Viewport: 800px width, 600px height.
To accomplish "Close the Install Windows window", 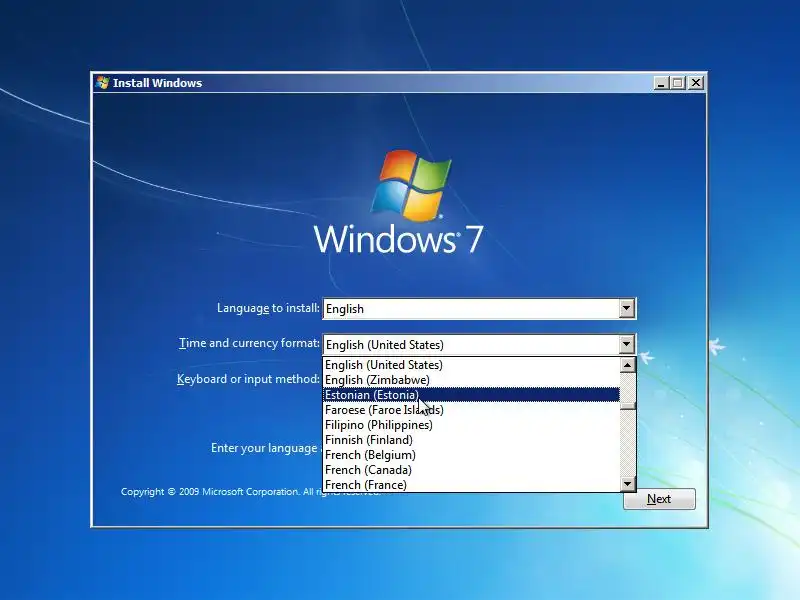I will pos(696,83).
